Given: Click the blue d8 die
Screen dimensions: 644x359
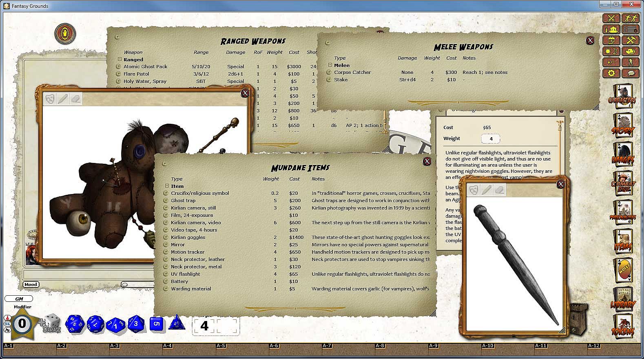Looking at the screenshot, I should tap(136, 324).
